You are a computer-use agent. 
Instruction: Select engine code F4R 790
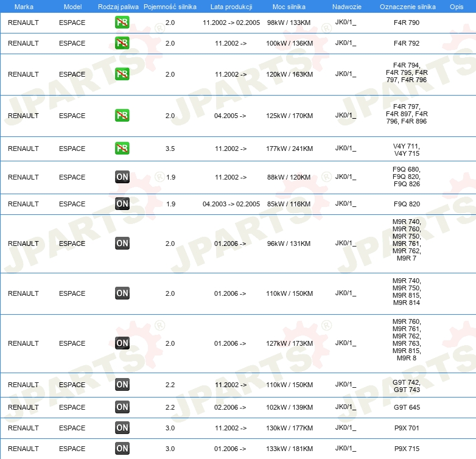[407, 23]
